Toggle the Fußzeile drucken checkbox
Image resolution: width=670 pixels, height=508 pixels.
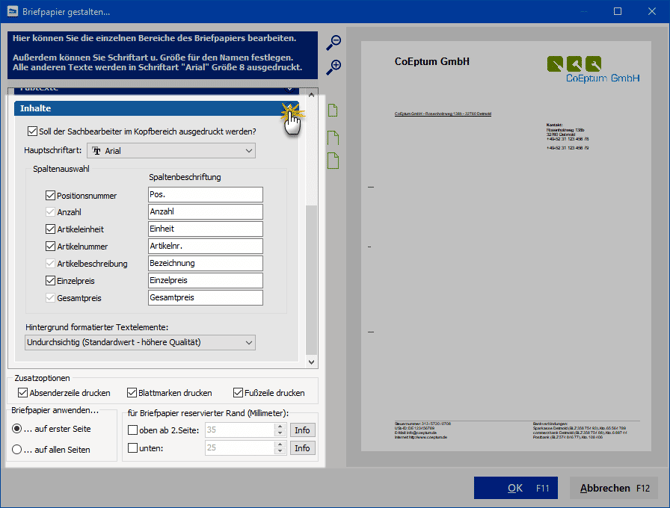[x=238, y=393]
